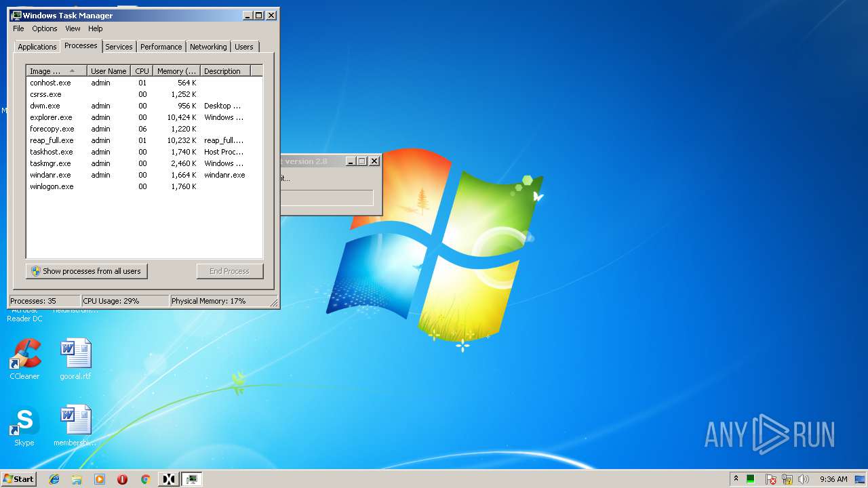Open the Opera browser taskbar icon

[122, 479]
